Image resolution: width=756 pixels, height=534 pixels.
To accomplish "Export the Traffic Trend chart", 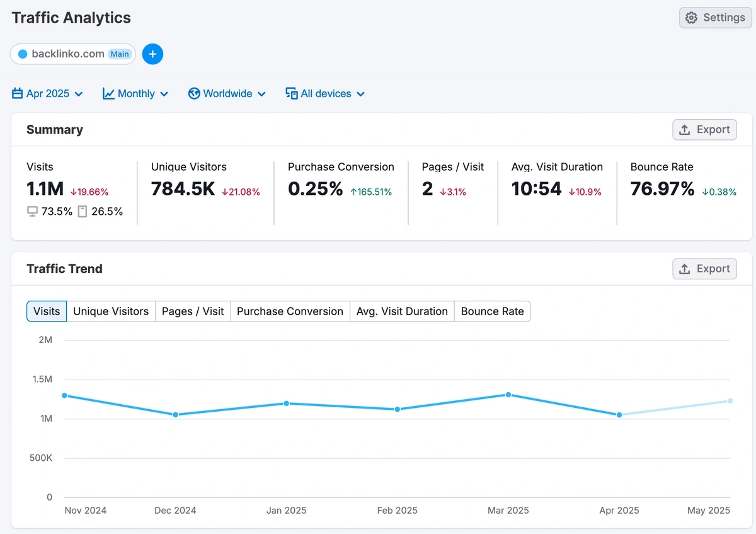I will coord(704,269).
